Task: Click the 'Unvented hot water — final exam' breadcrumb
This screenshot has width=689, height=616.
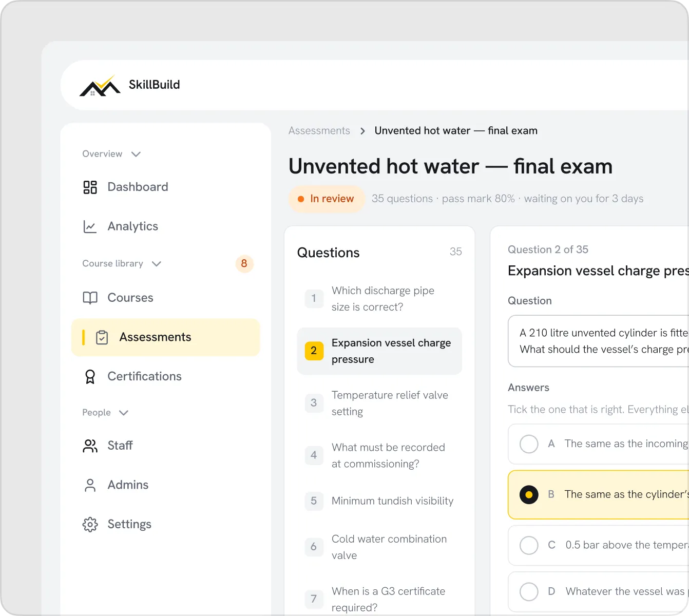Action: pyautogui.click(x=456, y=131)
